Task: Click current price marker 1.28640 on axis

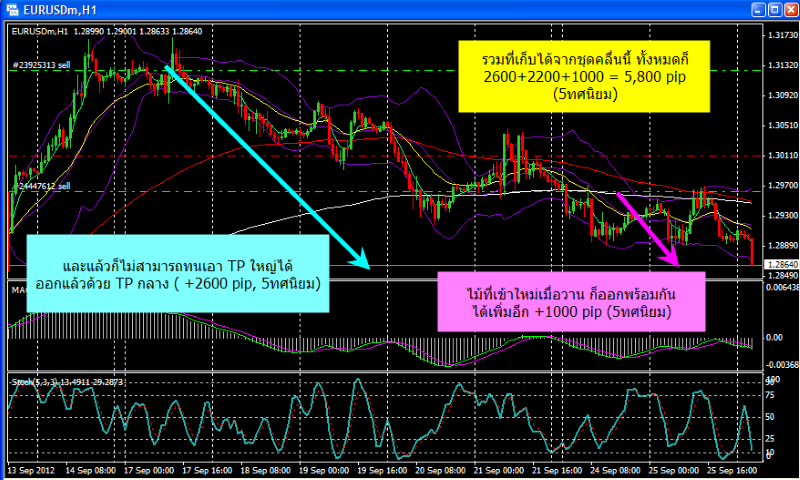Action: coord(782,265)
